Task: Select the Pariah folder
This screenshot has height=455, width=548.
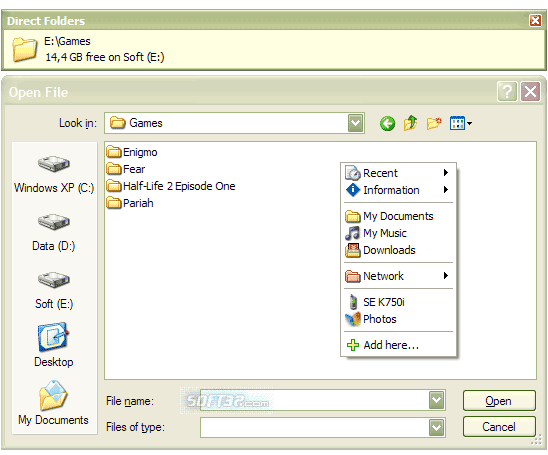Action: 130,203
